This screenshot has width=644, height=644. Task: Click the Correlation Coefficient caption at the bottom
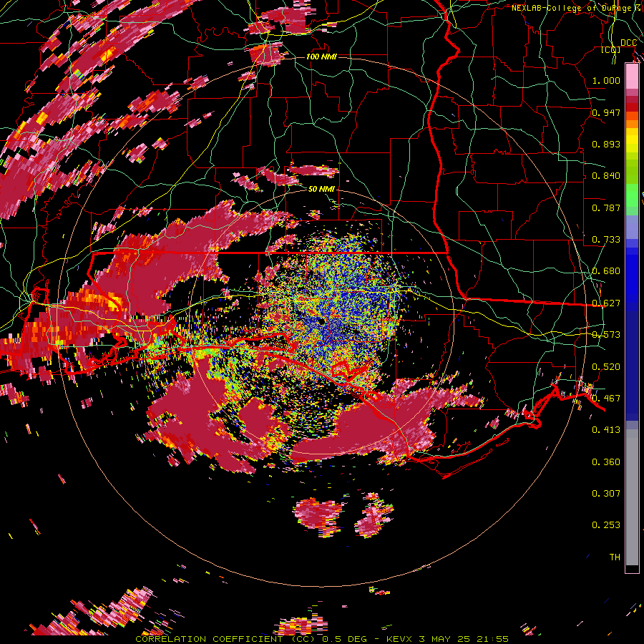point(321,640)
